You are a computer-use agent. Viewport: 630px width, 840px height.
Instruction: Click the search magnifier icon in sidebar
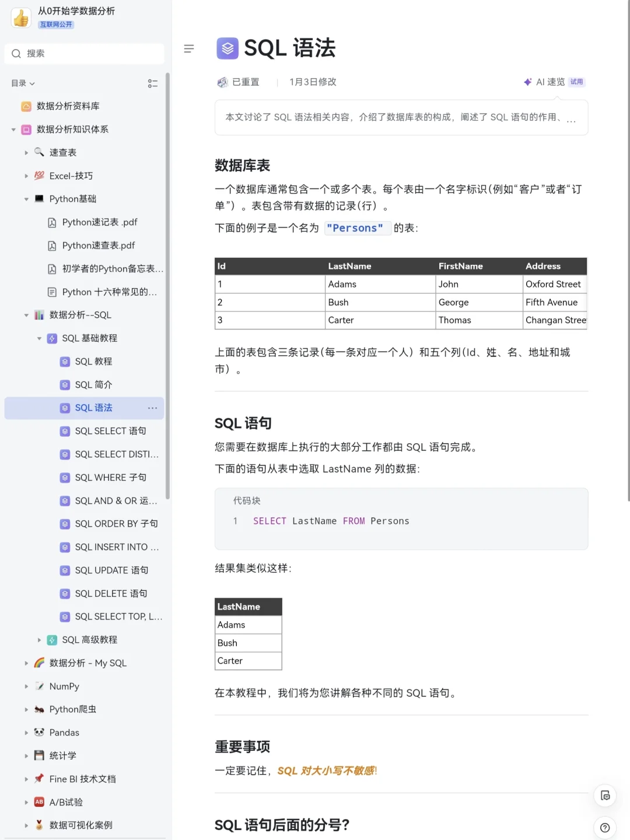(16, 53)
